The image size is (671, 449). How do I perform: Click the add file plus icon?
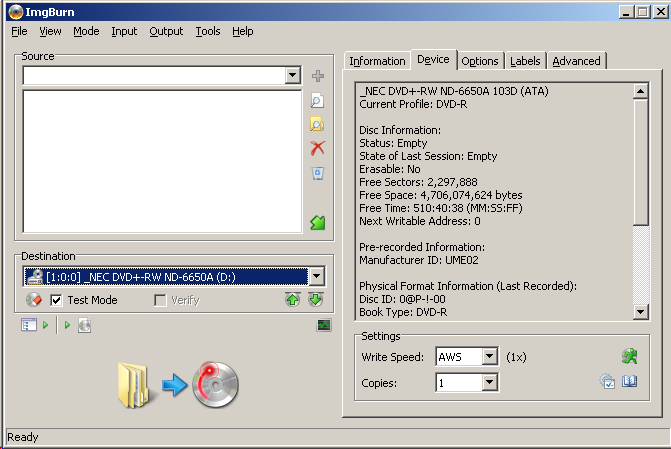pyautogui.click(x=318, y=76)
